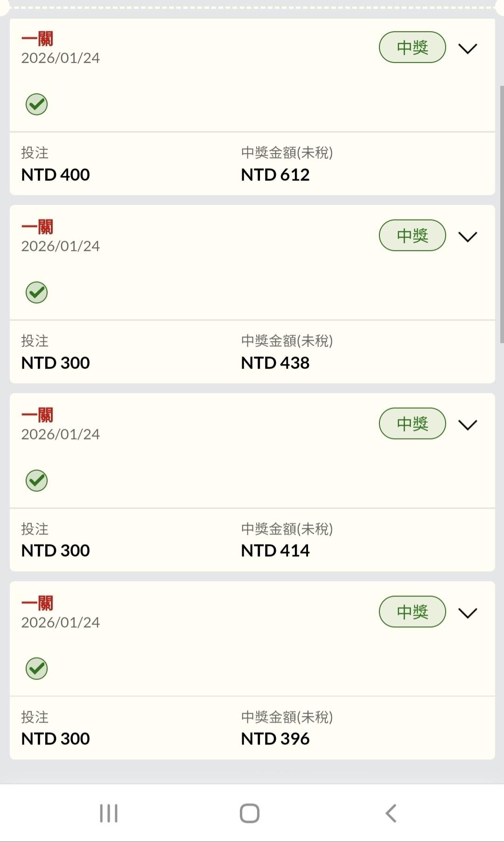Tap 中獎 badge on the NTD 400 bet
The width and height of the screenshot is (504, 842).
click(x=412, y=47)
